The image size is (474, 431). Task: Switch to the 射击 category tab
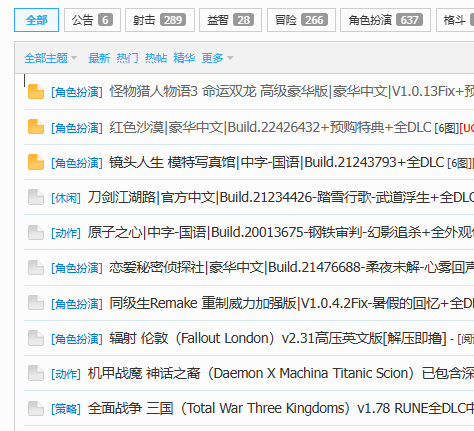click(x=160, y=20)
